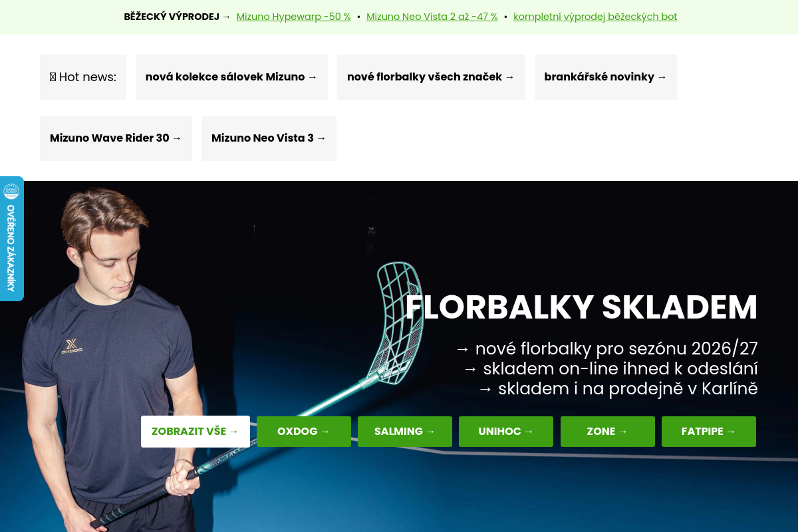This screenshot has height=532, width=798.
Task: Click skladem i na prodejně v Karlíně text
Action: (618, 388)
